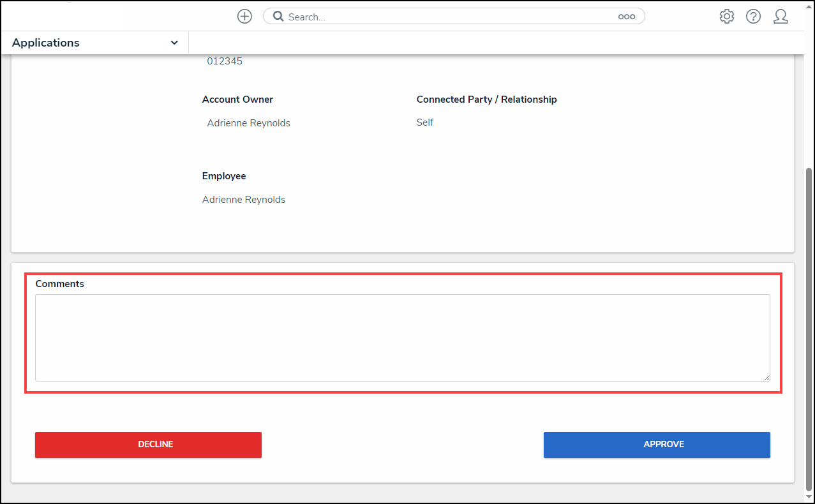Click the plus icon to create new
Viewport: 815px width, 504px height.
pos(244,17)
